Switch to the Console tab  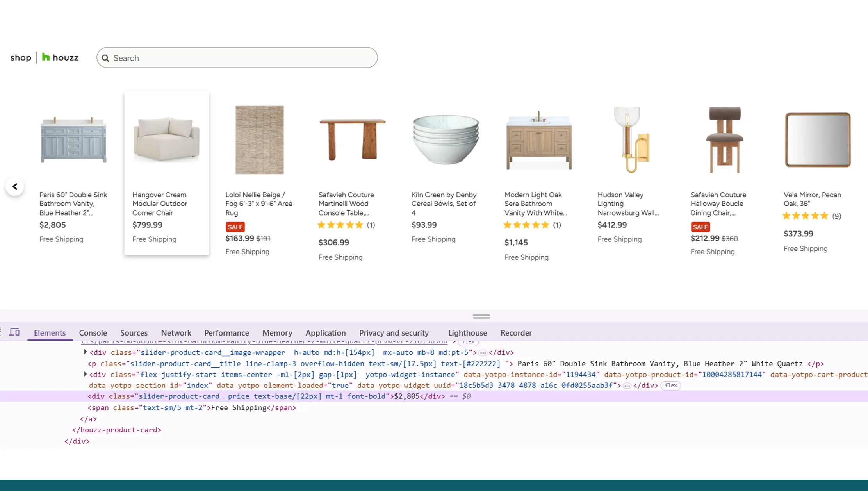coord(93,333)
